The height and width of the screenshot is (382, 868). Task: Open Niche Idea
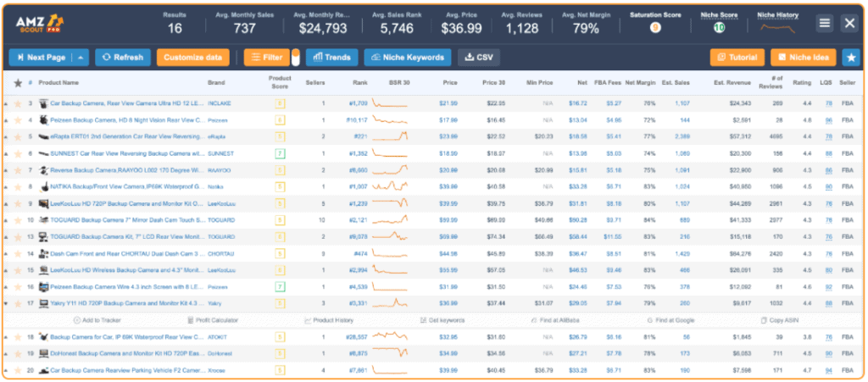click(804, 58)
